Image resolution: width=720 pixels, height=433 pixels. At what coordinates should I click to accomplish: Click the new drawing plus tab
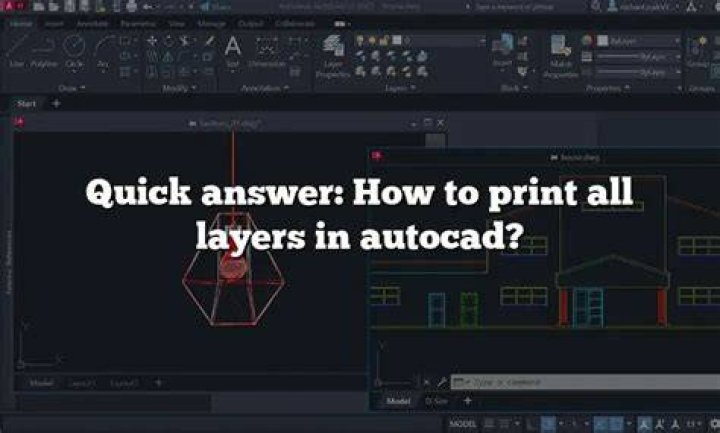56,104
